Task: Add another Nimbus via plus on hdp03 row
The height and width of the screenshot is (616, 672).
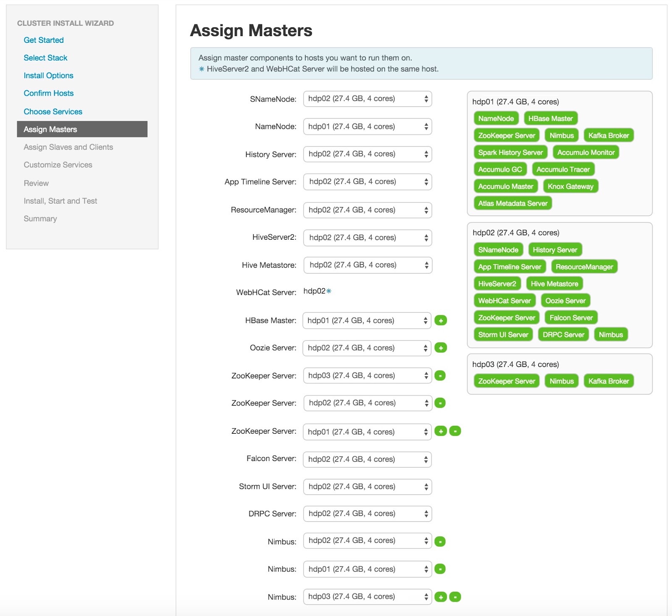Action: [x=441, y=597]
